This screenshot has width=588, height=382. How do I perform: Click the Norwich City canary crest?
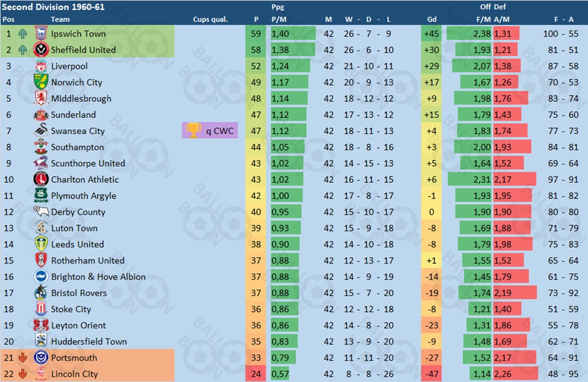pos(41,82)
